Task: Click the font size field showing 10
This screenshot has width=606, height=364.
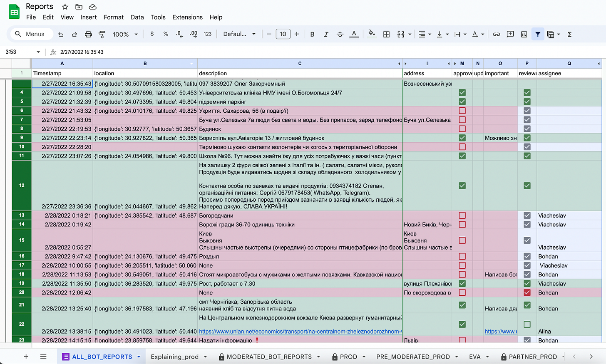Action: point(283,34)
